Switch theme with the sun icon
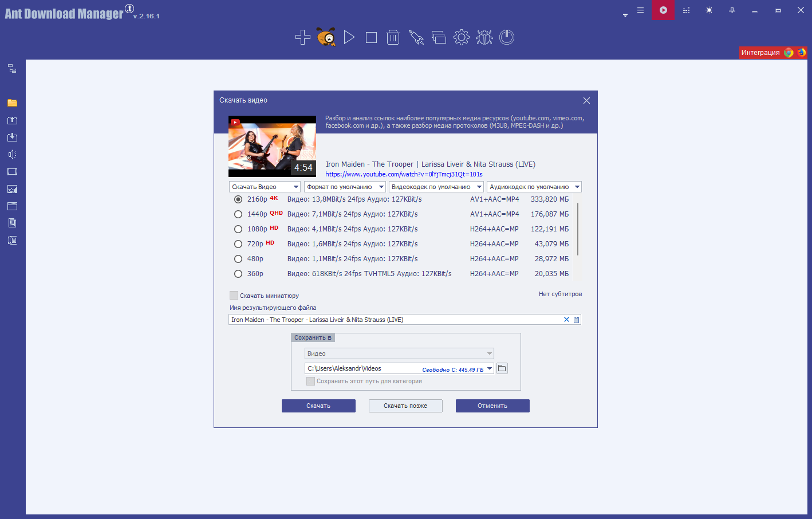 pyautogui.click(x=709, y=10)
